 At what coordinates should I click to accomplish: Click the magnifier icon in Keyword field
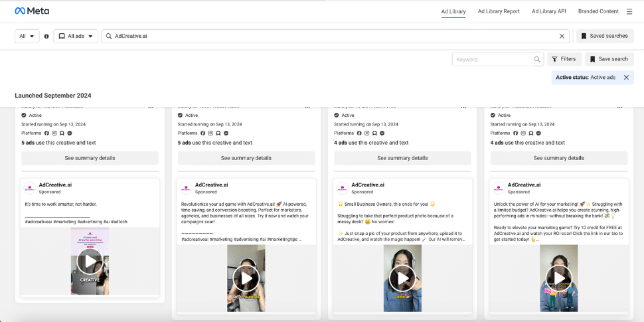point(537,59)
